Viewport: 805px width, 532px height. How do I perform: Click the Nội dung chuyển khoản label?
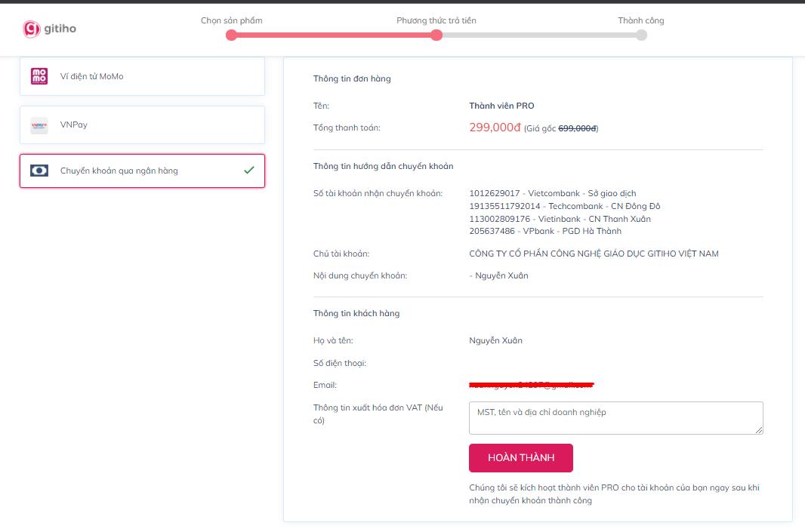click(x=360, y=276)
